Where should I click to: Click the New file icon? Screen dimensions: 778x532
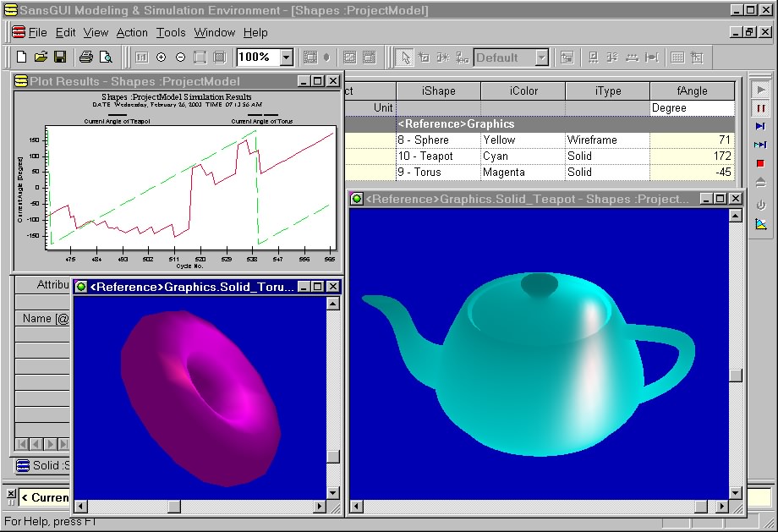click(21, 58)
